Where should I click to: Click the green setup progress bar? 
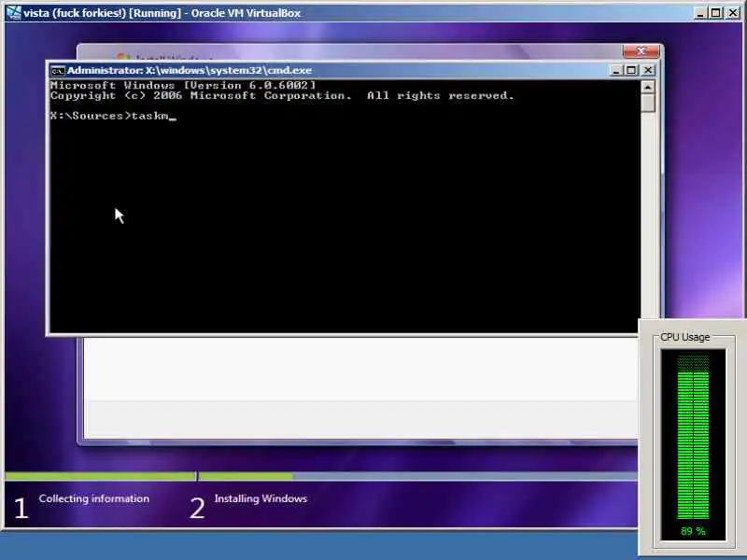321,476
